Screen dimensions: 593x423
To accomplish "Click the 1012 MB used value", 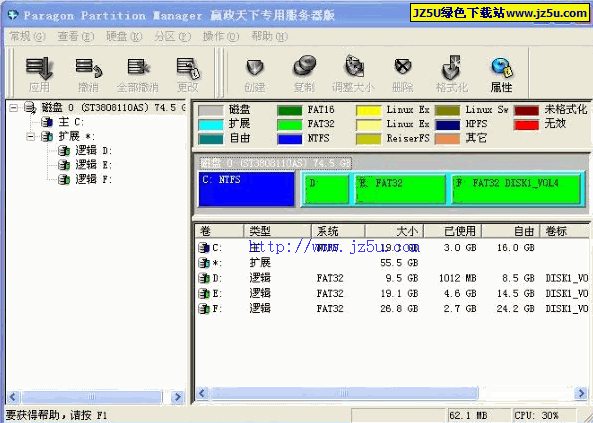I will 457,278.
